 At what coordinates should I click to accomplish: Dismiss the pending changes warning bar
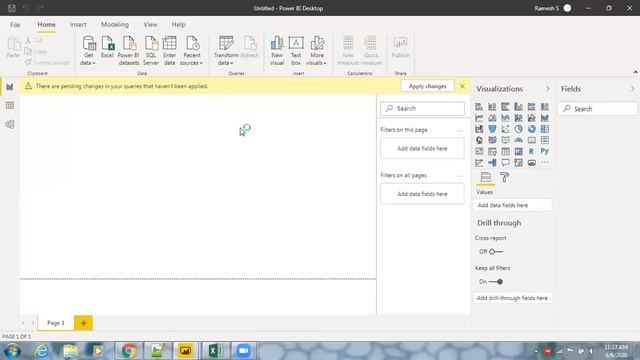point(462,86)
